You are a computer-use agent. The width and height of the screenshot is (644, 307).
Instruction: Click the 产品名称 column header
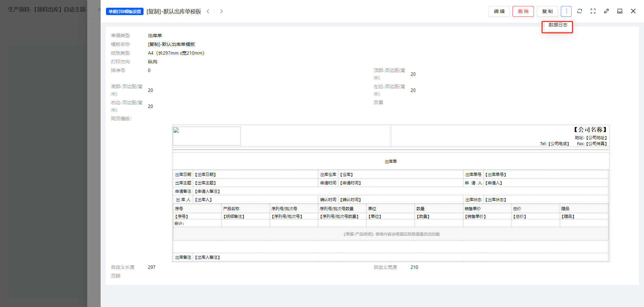pyautogui.click(x=231, y=208)
